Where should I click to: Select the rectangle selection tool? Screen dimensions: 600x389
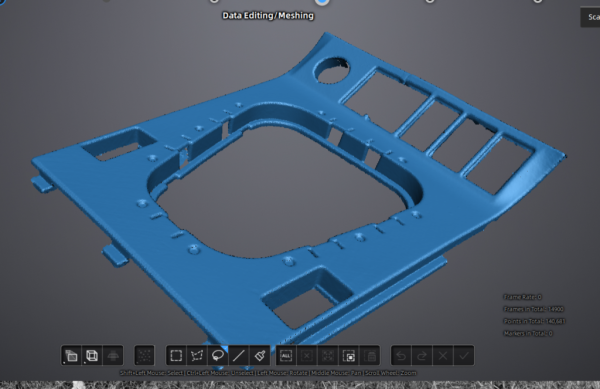pyautogui.click(x=176, y=356)
